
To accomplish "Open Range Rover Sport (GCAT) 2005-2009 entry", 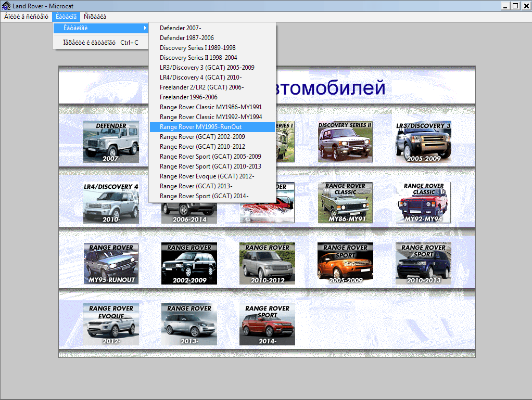I will tap(212, 156).
